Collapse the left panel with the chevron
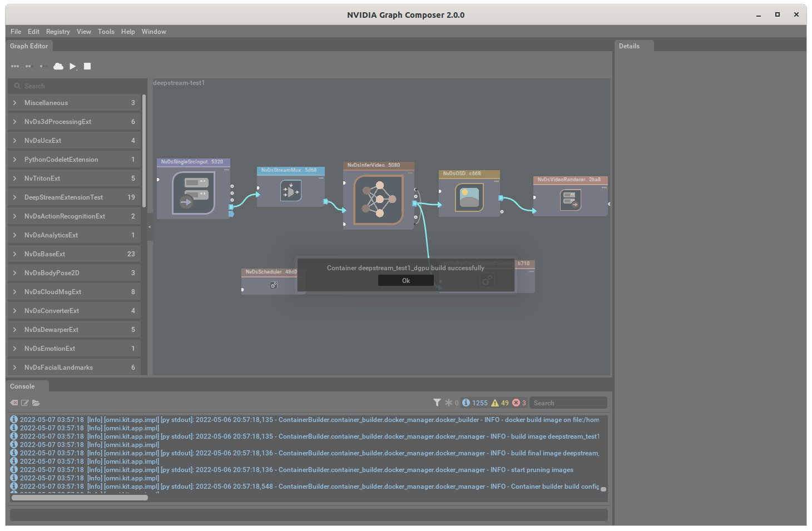This screenshot has width=812, height=531. point(149,227)
